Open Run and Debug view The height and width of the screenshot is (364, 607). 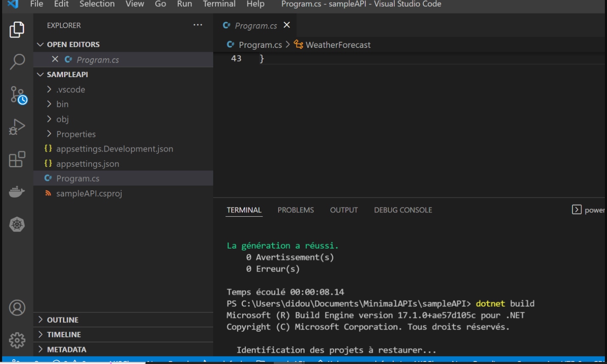(17, 127)
